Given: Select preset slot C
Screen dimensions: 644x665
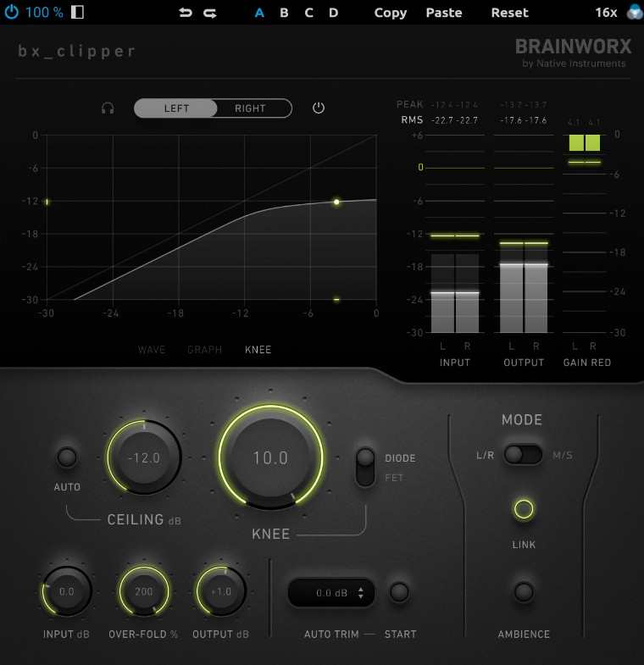Looking at the screenshot, I should pos(308,13).
